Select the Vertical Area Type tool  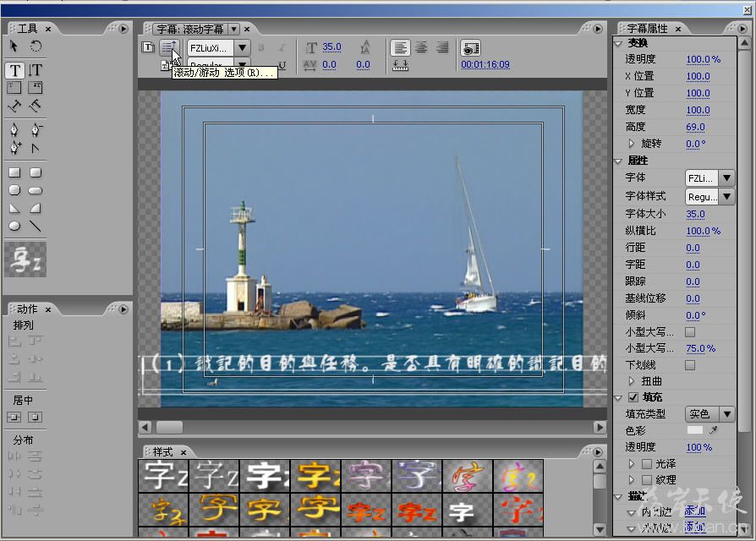pyautogui.click(x=36, y=87)
